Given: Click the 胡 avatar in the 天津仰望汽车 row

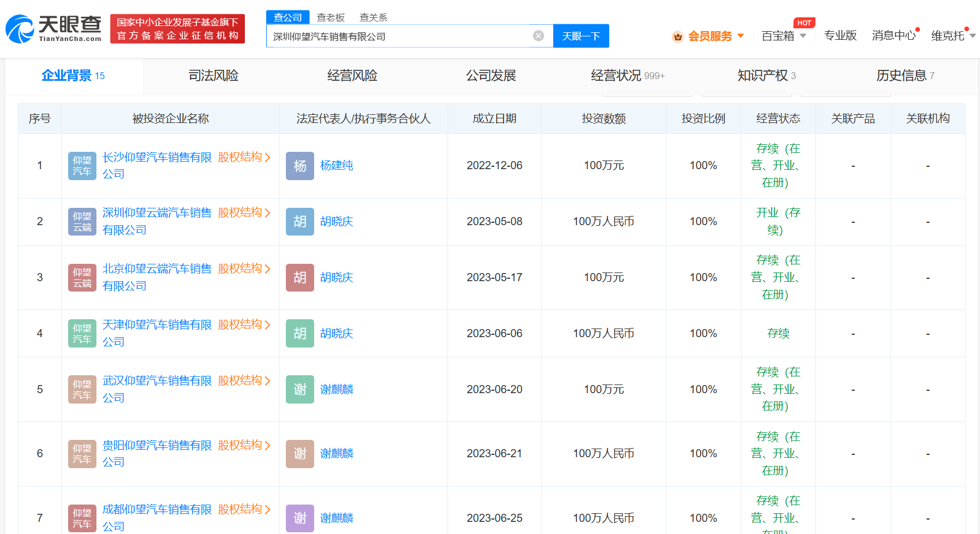Looking at the screenshot, I should (x=300, y=334).
